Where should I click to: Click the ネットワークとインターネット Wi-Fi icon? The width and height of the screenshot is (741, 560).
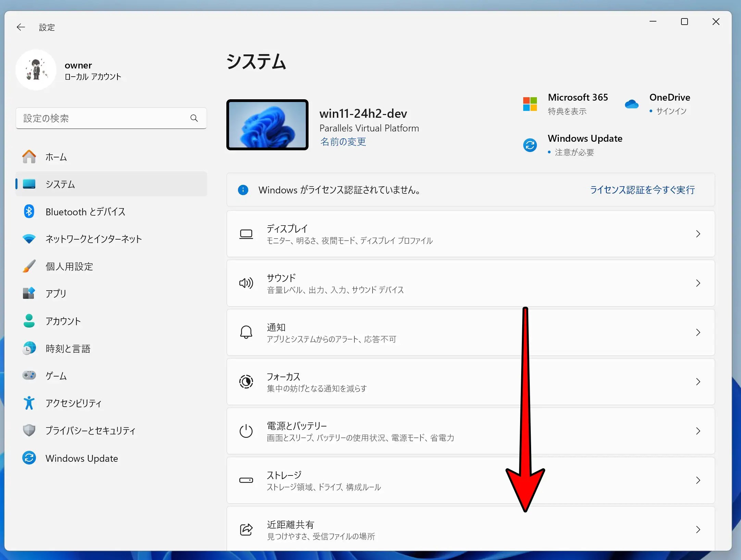point(29,239)
